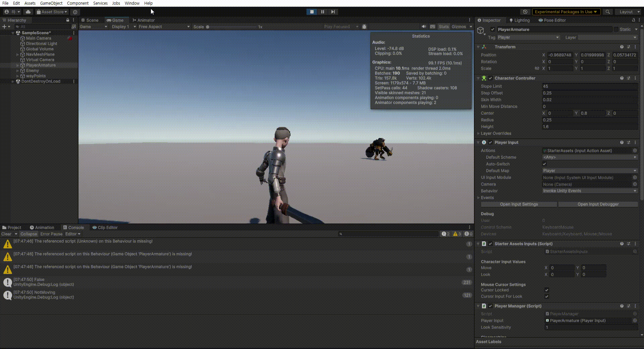Image resolution: width=644 pixels, height=349 pixels.
Task: Open the Tag dropdown showing Player
Action: [528, 38]
